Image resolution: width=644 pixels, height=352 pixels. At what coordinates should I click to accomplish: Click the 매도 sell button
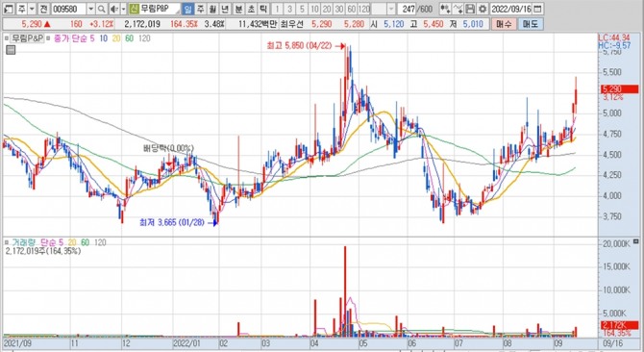(x=531, y=24)
